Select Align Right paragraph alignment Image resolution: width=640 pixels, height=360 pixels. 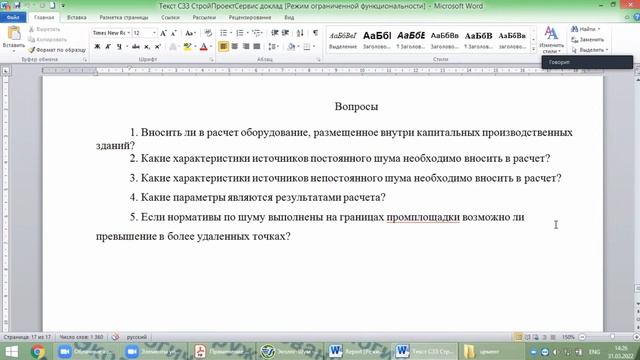246,47
